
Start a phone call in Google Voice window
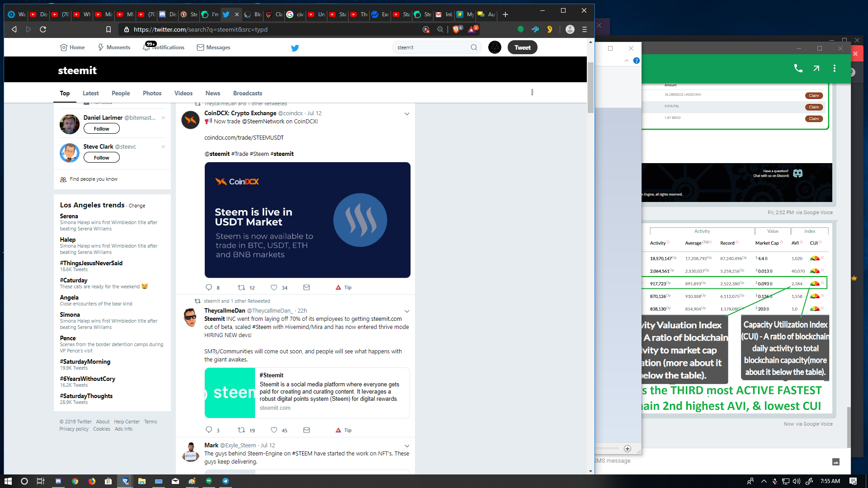pos(798,68)
